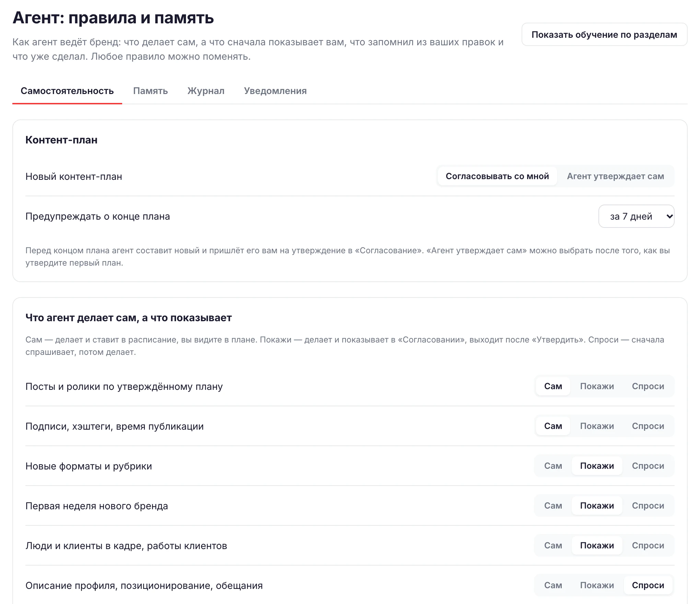Select Согласовывать со мной option
The image size is (700, 604).
(497, 176)
